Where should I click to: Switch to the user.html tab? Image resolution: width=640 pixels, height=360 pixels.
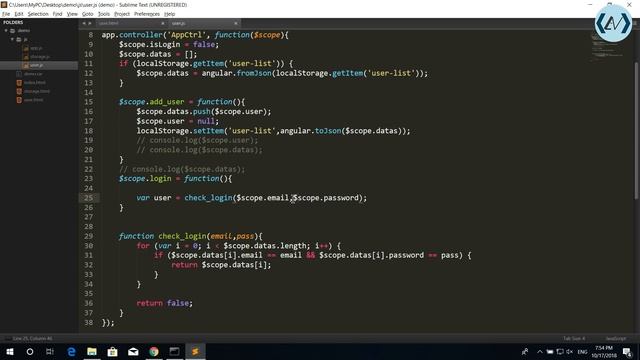tap(109, 23)
